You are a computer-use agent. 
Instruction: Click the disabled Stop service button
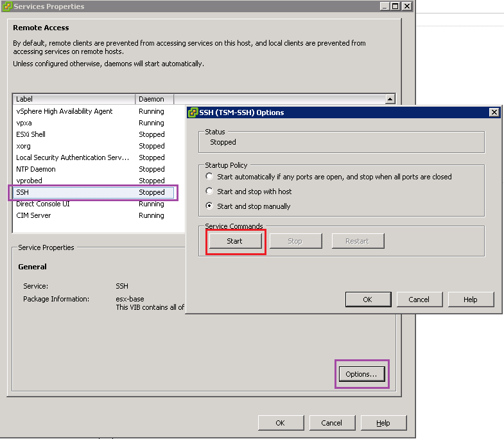pyautogui.click(x=295, y=241)
